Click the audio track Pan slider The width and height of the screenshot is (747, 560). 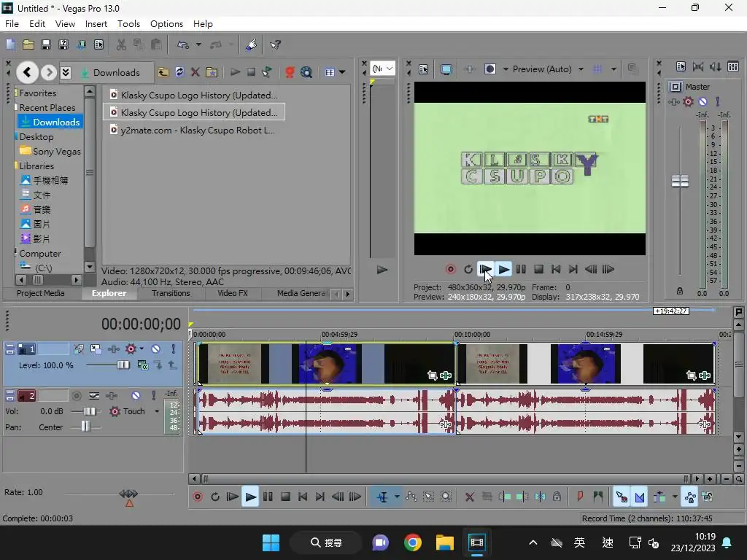tap(85, 426)
